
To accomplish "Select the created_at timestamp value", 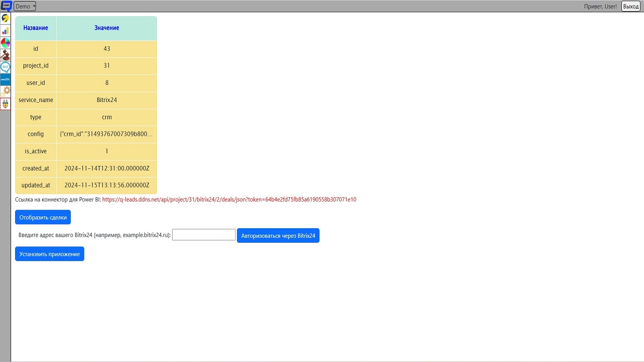I will coord(107,168).
